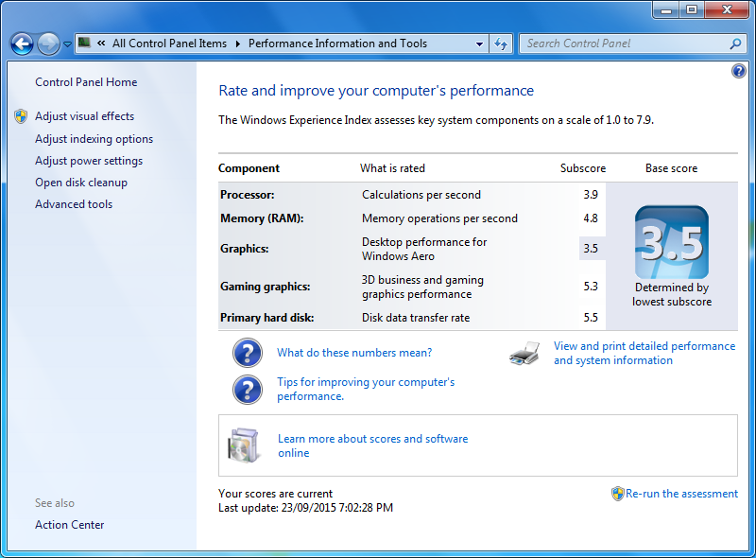Click the Memory subscore 4.8
Image resolution: width=756 pixels, height=558 pixels.
[591, 218]
